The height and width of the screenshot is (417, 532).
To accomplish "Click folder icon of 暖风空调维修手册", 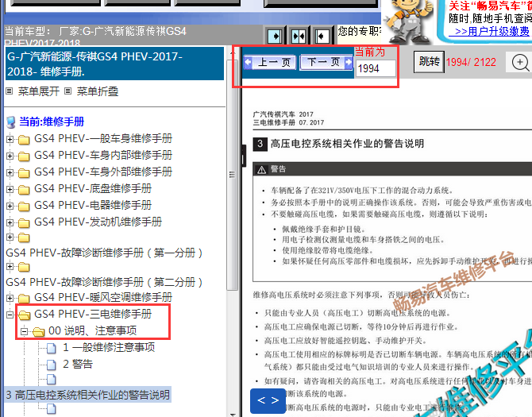I will (x=23, y=298).
